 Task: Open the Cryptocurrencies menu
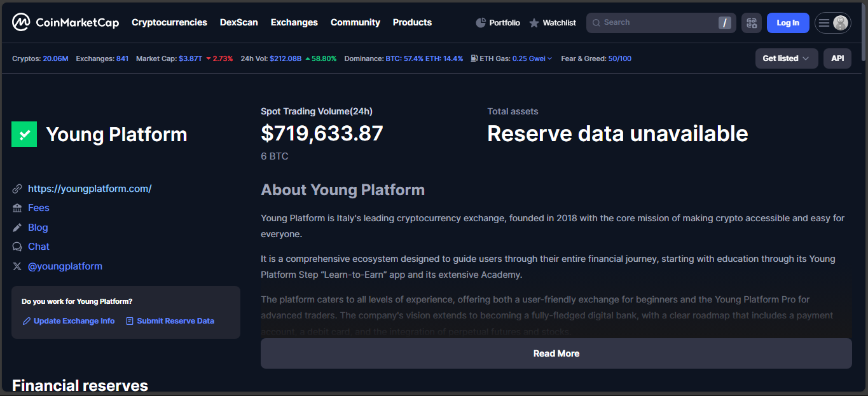tap(169, 22)
